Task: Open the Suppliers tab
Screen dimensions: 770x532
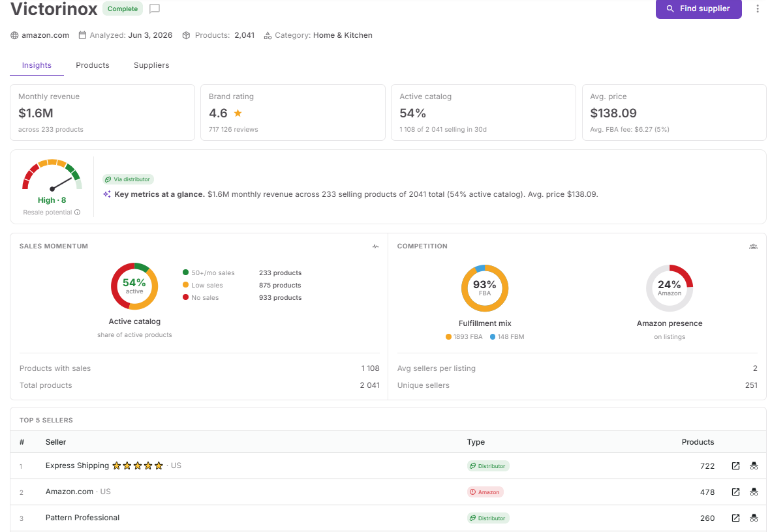Action: tap(151, 65)
